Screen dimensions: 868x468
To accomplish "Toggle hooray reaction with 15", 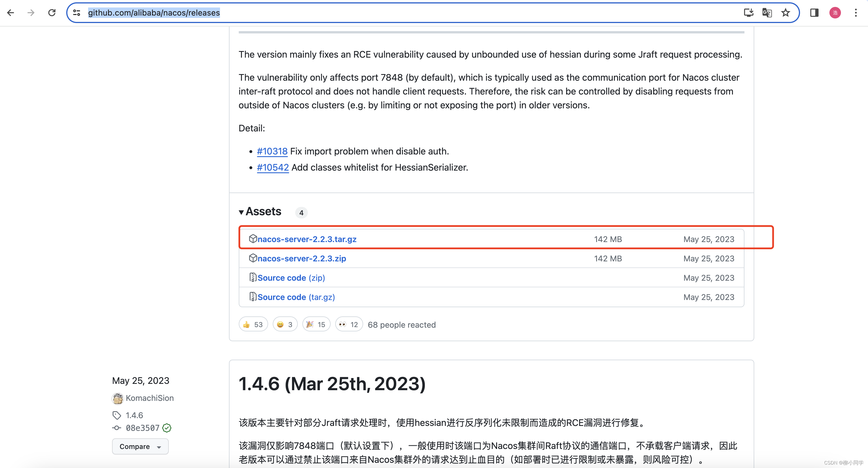I will click(316, 324).
